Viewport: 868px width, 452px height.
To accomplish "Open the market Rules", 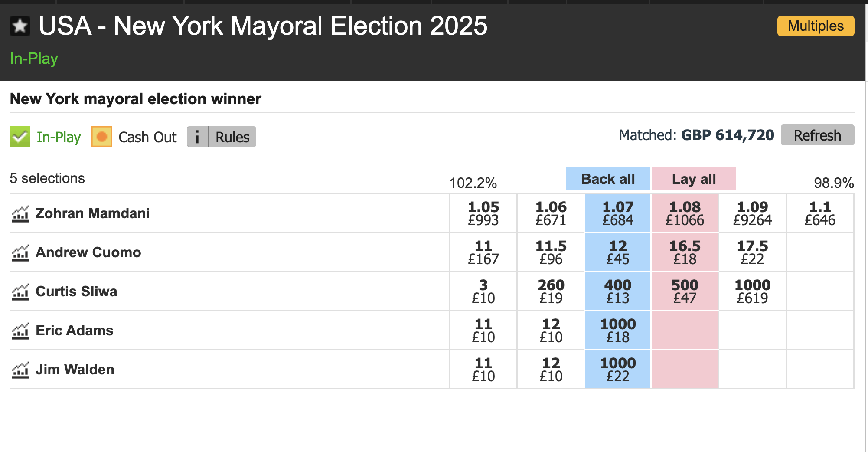I will tap(232, 137).
